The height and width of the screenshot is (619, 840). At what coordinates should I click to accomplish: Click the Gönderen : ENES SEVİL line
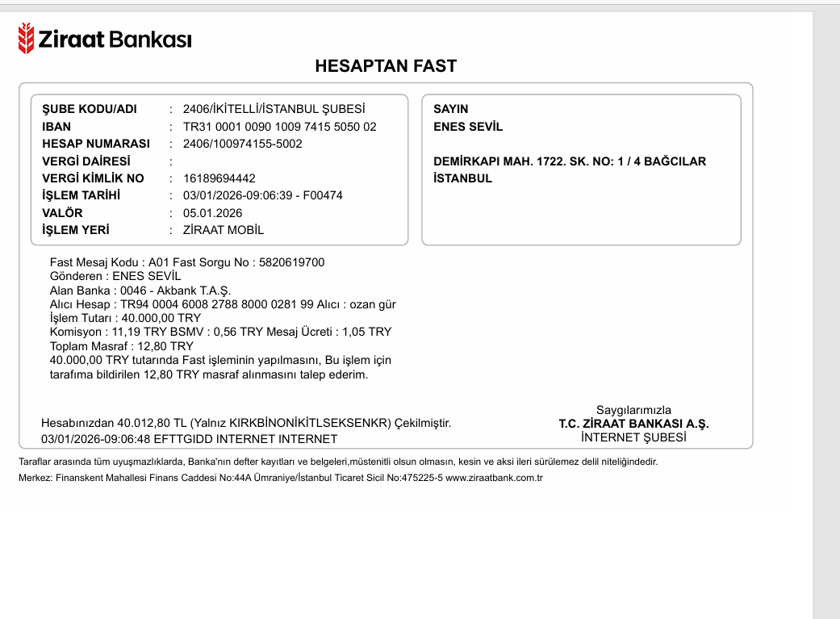[115, 276]
